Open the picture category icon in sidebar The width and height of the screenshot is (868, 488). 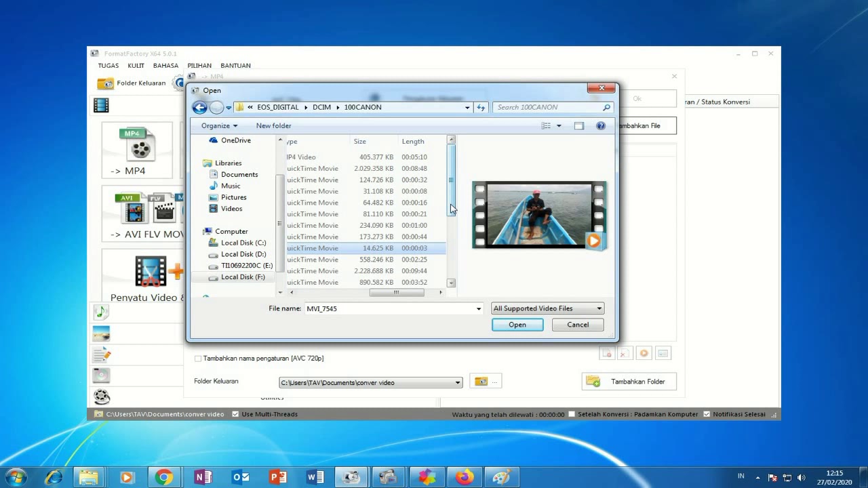101,333
